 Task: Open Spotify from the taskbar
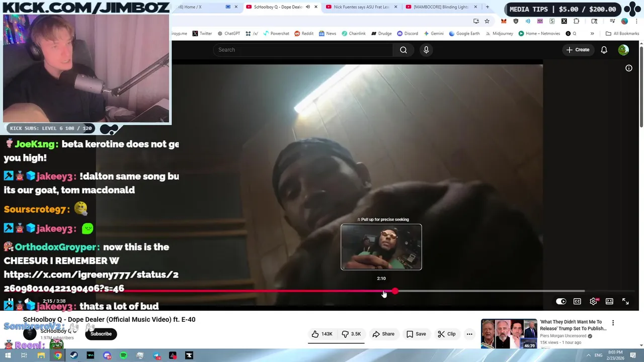[x=123, y=355]
